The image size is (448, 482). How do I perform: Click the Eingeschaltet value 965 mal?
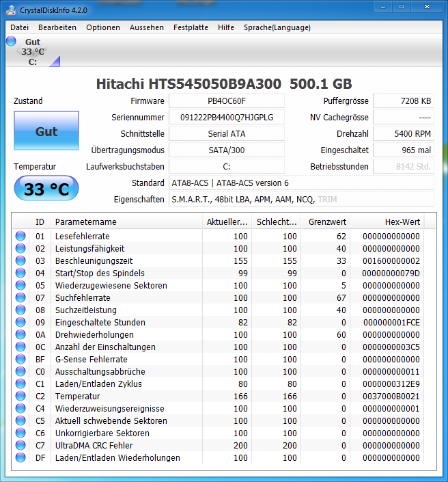click(404, 150)
